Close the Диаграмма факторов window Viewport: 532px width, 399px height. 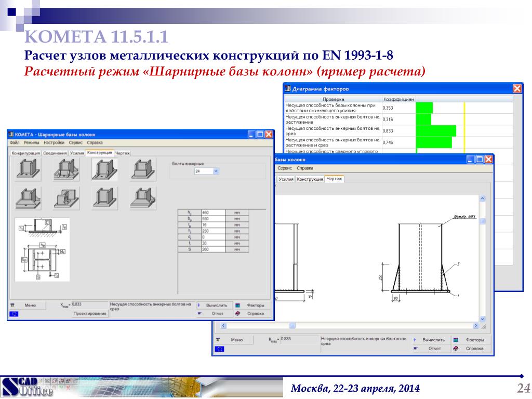click(517, 88)
